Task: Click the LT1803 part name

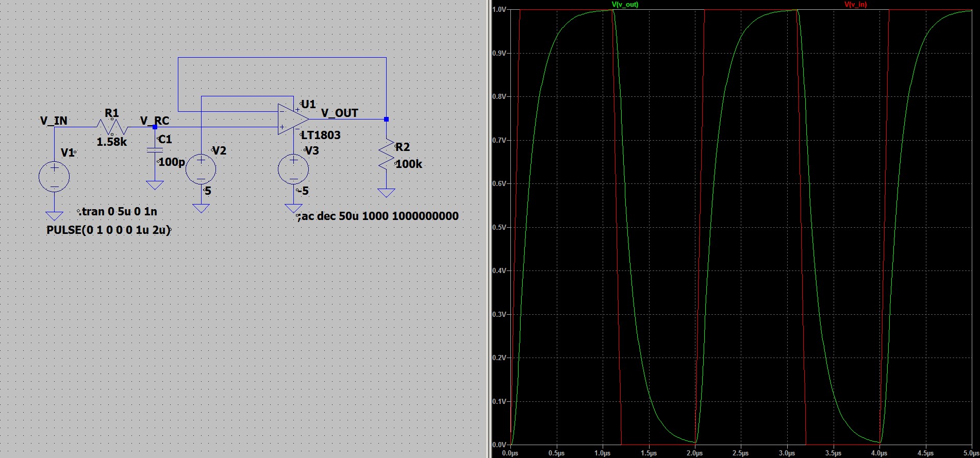Action: click(321, 135)
